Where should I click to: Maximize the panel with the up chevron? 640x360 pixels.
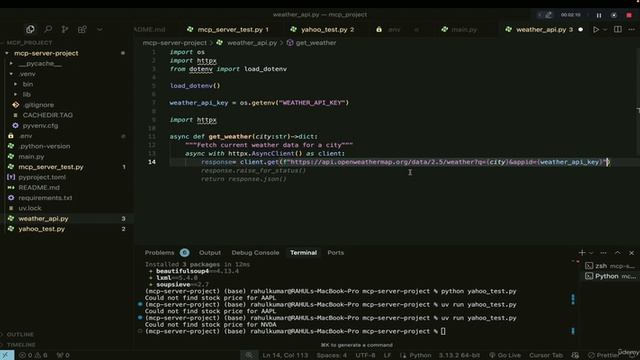click(x=618, y=253)
